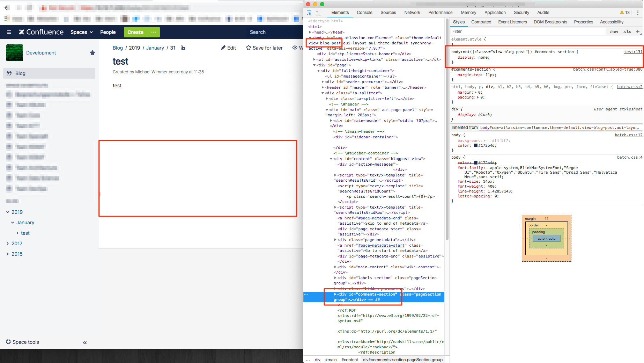Switch to the Network tab
The width and height of the screenshot is (644, 363).
click(x=412, y=13)
